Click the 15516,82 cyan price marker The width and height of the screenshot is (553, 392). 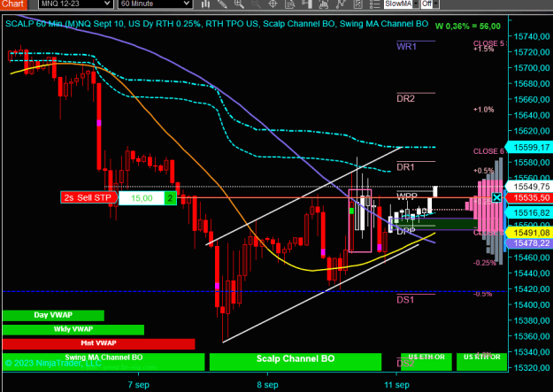(x=528, y=212)
